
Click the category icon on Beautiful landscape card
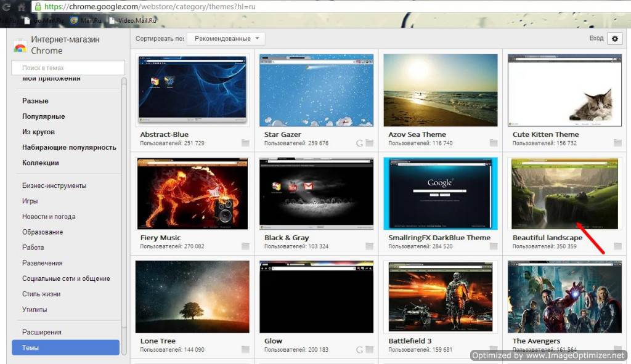click(617, 246)
